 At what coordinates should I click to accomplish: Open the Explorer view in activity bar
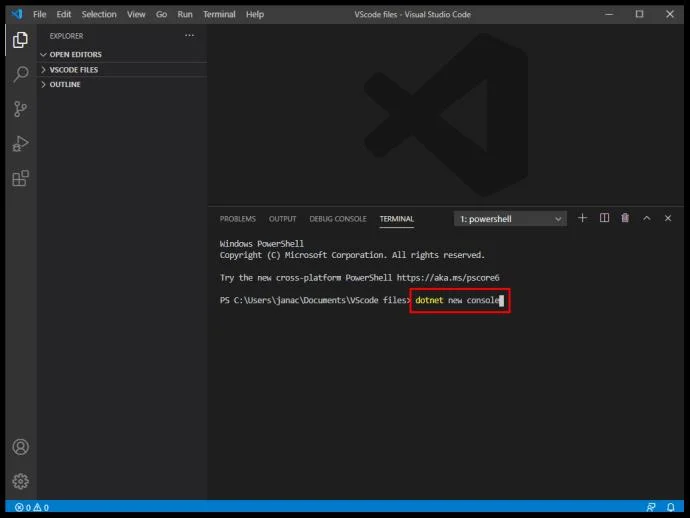pyautogui.click(x=20, y=40)
